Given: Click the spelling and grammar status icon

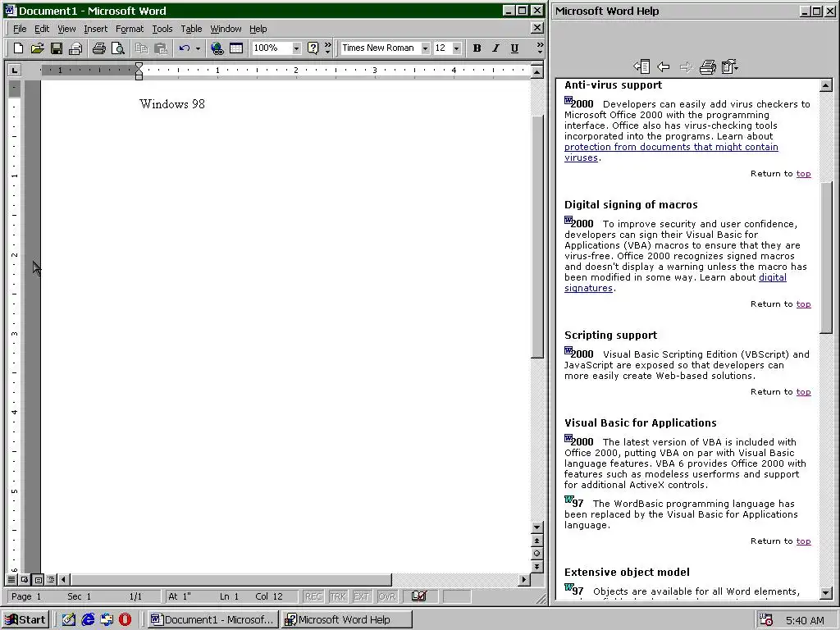Looking at the screenshot, I should [x=419, y=596].
